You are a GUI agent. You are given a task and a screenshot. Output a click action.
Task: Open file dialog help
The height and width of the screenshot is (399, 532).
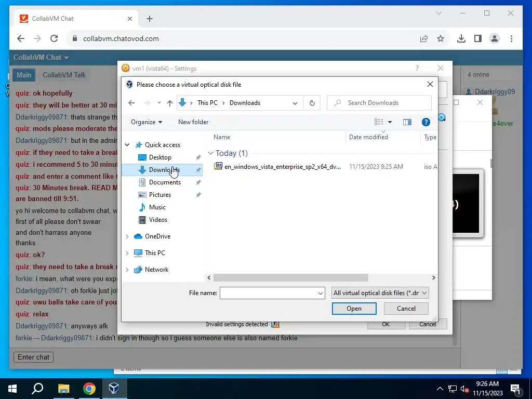(x=426, y=122)
